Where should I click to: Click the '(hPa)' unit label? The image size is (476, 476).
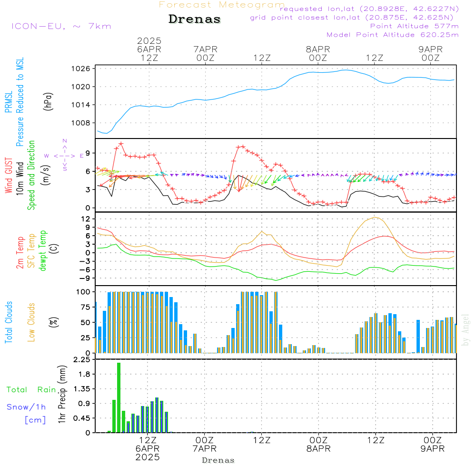click(48, 102)
